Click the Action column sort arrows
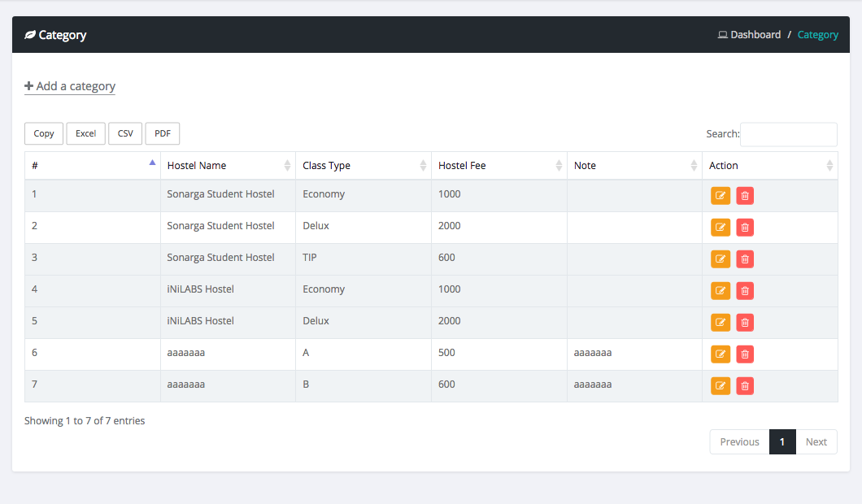 830,165
